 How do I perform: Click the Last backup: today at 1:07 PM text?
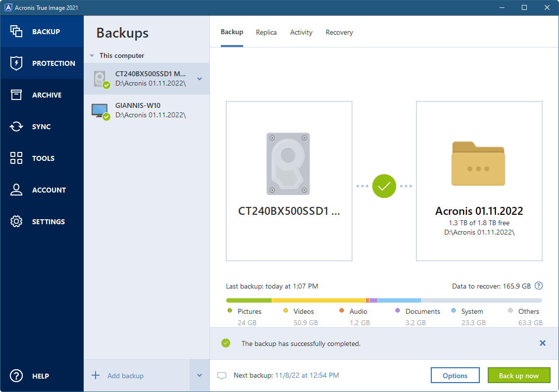[272, 286]
